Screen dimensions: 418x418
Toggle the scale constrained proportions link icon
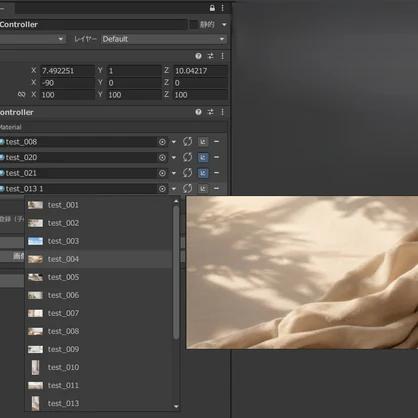pos(22,95)
